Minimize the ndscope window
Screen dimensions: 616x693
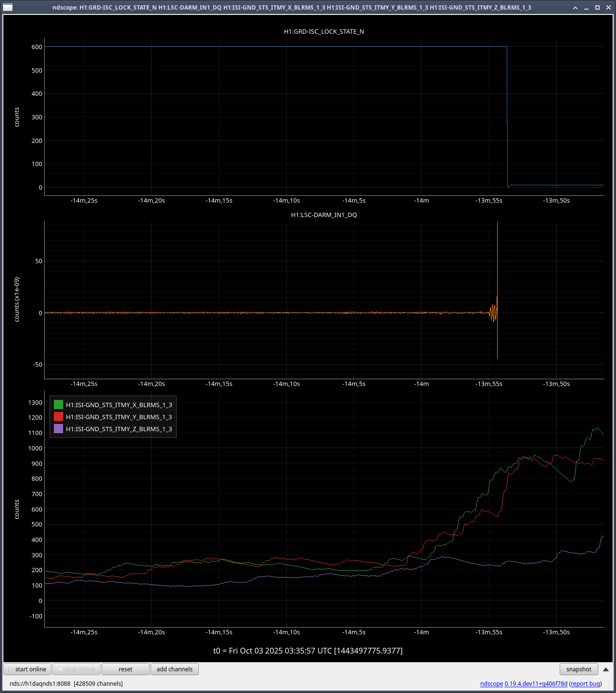[x=586, y=8]
